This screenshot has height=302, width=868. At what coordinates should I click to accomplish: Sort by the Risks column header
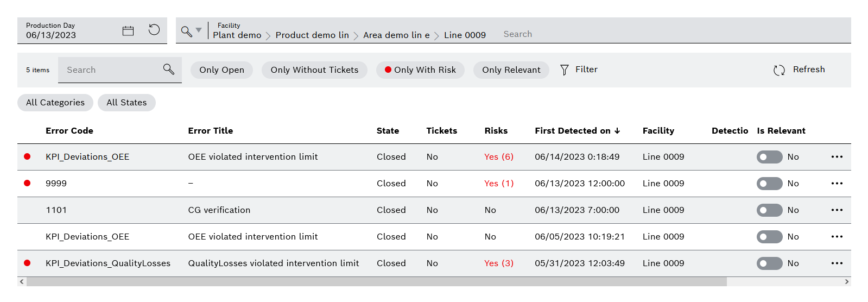(496, 131)
